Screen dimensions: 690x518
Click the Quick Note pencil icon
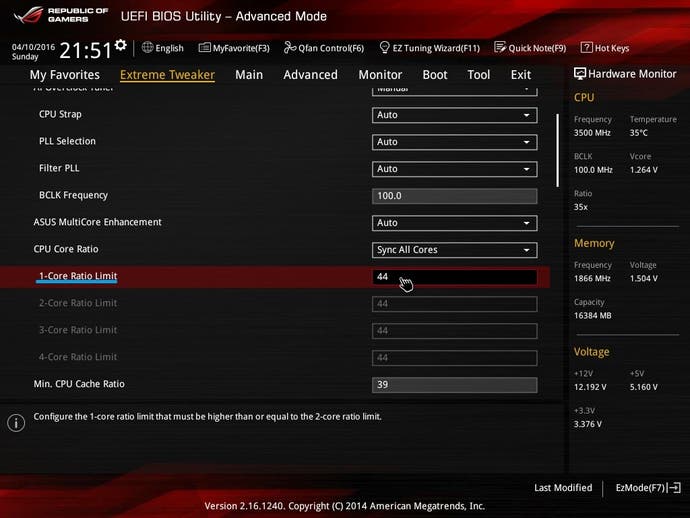click(x=500, y=47)
